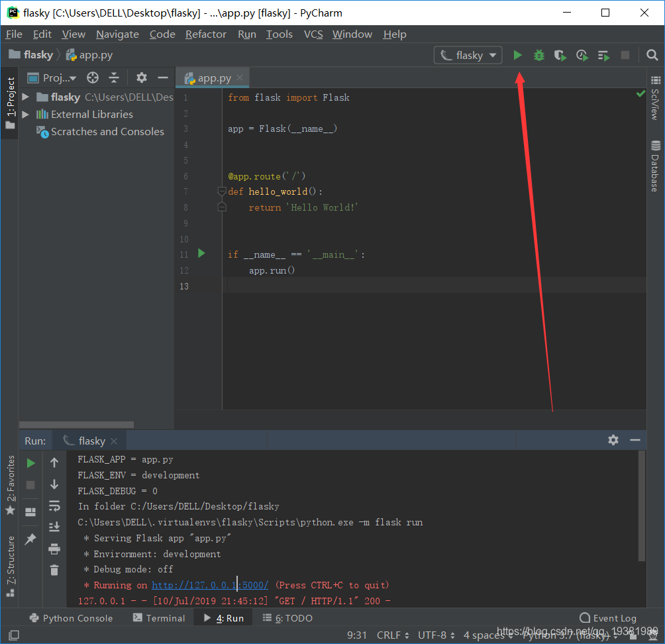Open the Code menu
665x644 pixels.
[x=162, y=34]
